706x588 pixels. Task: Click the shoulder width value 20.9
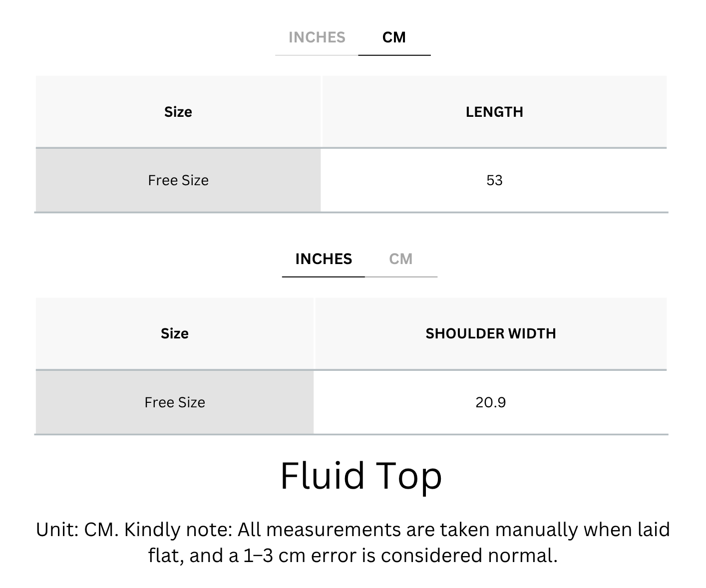491,402
